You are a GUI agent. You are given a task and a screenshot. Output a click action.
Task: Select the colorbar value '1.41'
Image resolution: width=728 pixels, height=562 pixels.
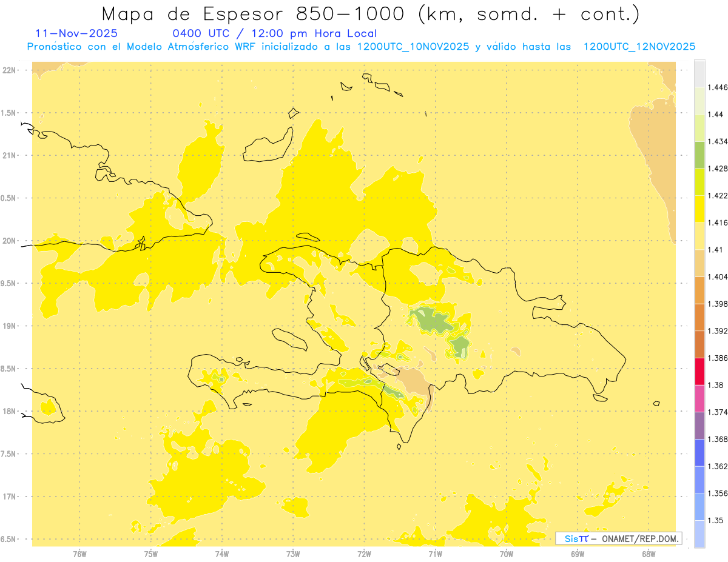(x=715, y=250)
